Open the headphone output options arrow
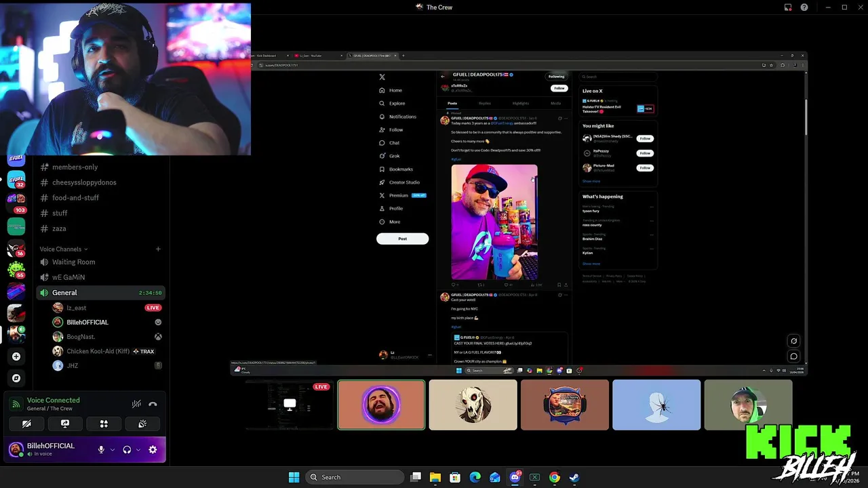The image size is (868, 488). click(x=138, y=449)
